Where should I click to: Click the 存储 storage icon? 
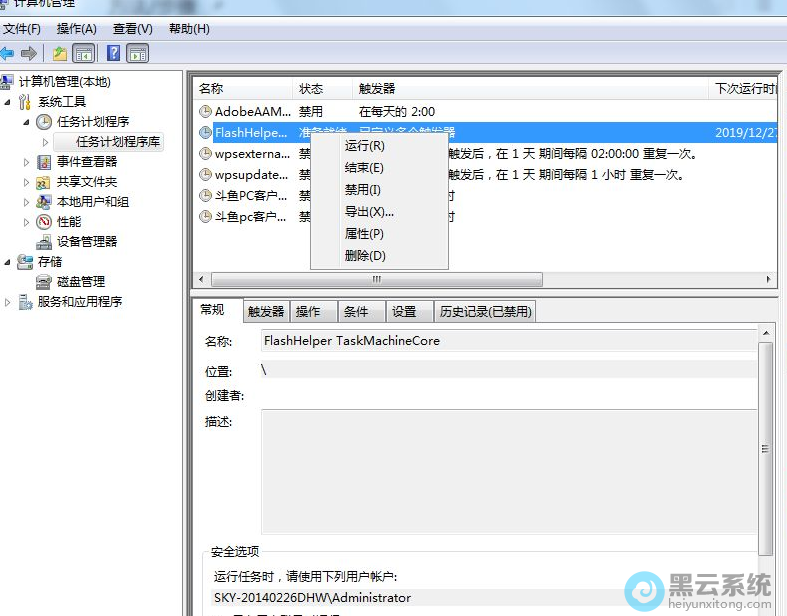click(25, 262)
